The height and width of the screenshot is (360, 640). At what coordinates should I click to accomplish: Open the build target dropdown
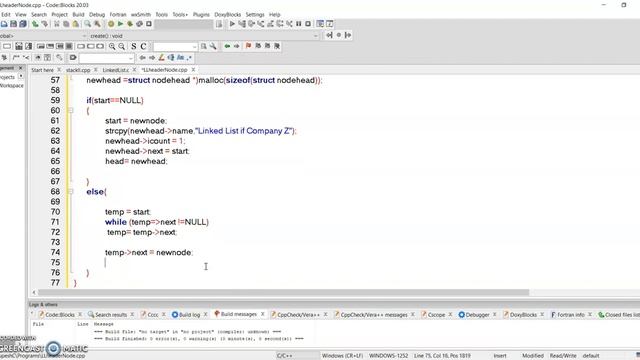click(184, 24)
